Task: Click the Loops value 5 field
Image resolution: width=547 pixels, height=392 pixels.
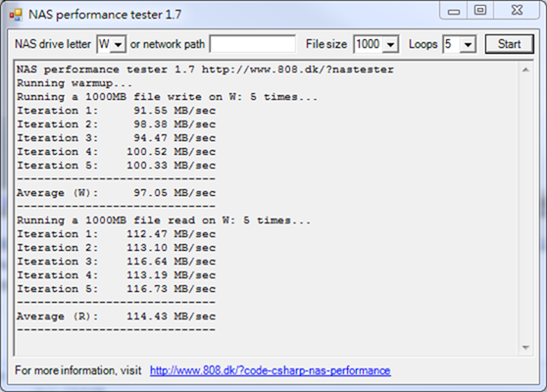Action: tap(452, 45)
